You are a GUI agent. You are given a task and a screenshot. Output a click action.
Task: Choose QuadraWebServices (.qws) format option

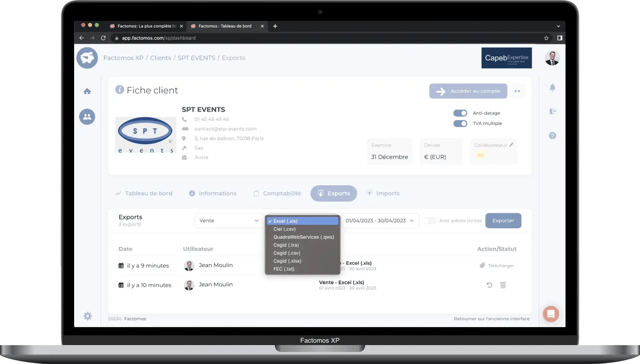(x=303, y=237)
